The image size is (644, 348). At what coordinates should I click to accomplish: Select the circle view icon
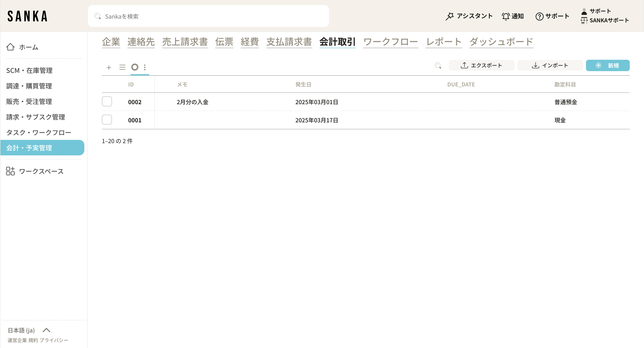(x=135, y=67)
